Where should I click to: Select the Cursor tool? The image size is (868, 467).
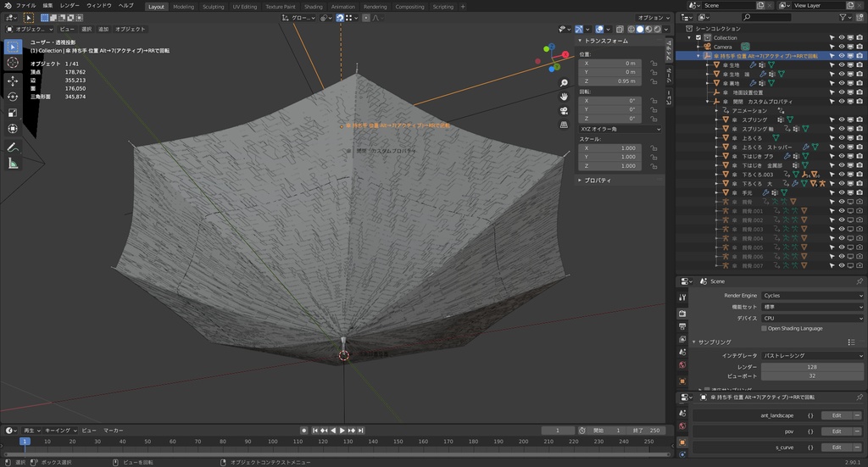pyautogui.click(x=13, y=62)
